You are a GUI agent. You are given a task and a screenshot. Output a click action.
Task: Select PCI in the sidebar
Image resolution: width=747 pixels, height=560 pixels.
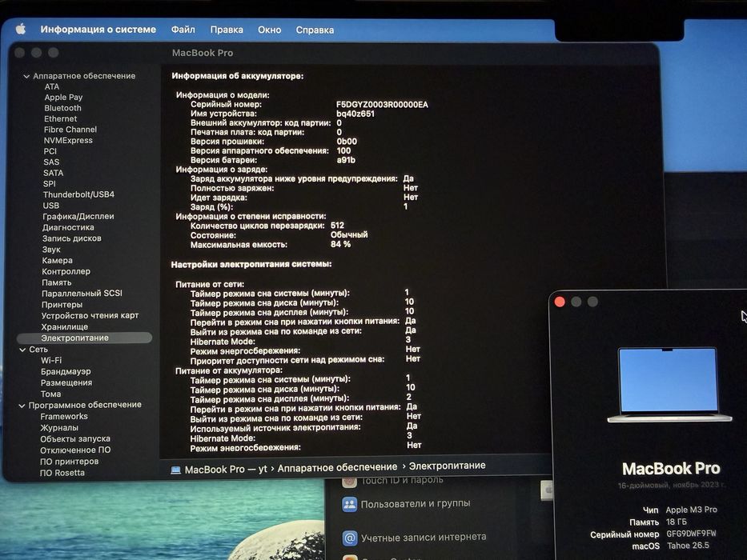coord(50,151)
